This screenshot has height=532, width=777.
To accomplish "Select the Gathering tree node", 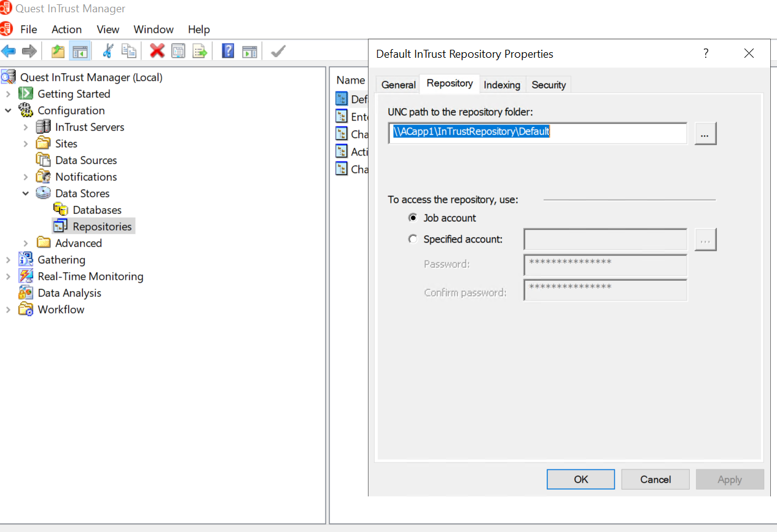I will coord(61,260).
